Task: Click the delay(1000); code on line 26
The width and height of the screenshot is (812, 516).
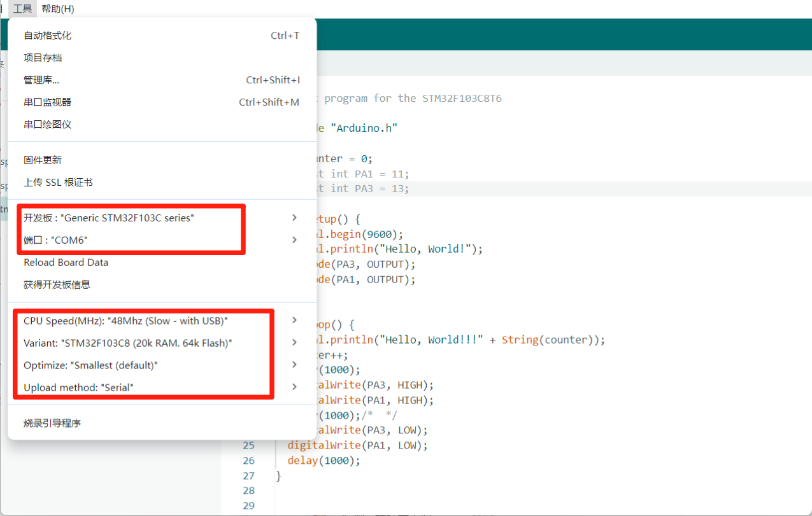Action: tap(324, 461)
